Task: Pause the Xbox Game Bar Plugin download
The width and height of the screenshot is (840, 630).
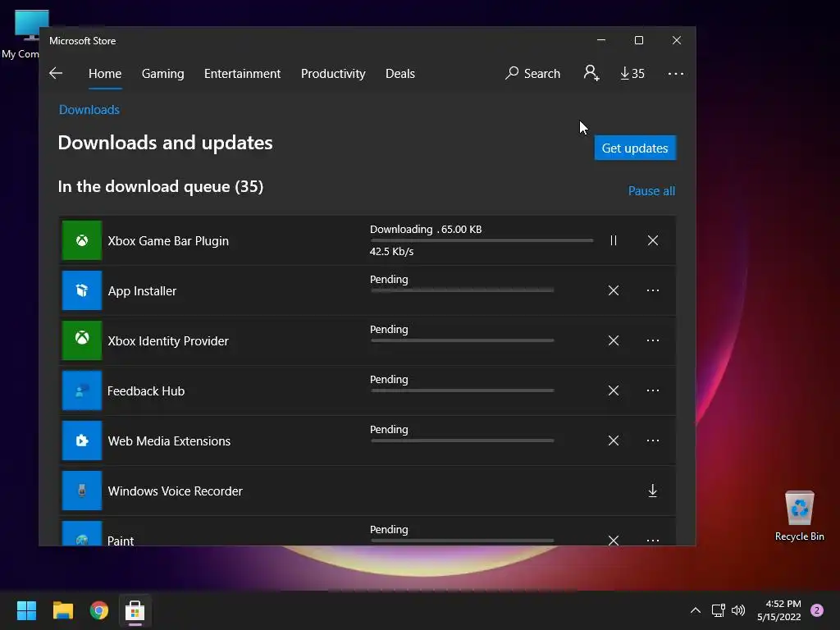Action: 614,240
